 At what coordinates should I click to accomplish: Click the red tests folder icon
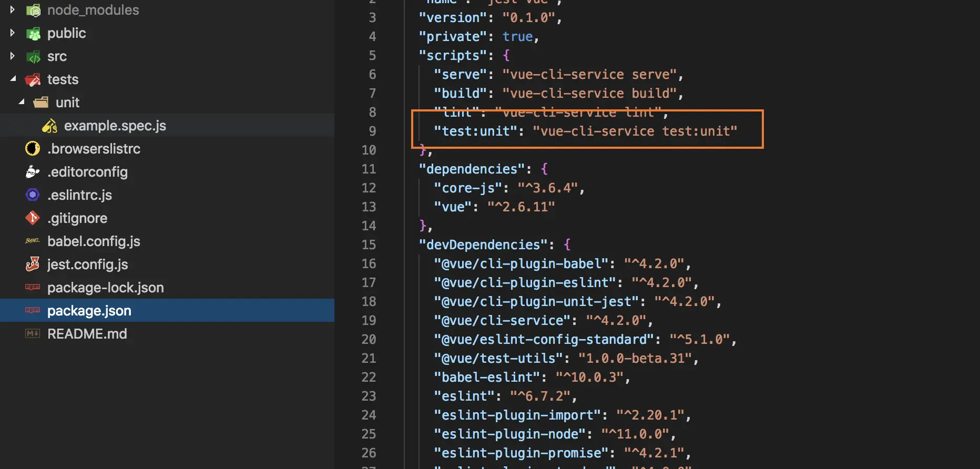click(x=33, y=79)
